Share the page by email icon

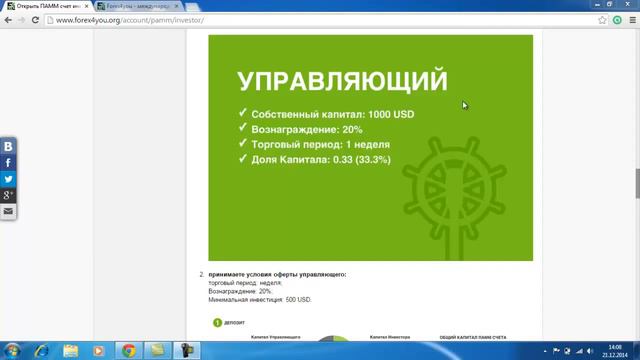[8, 211]
